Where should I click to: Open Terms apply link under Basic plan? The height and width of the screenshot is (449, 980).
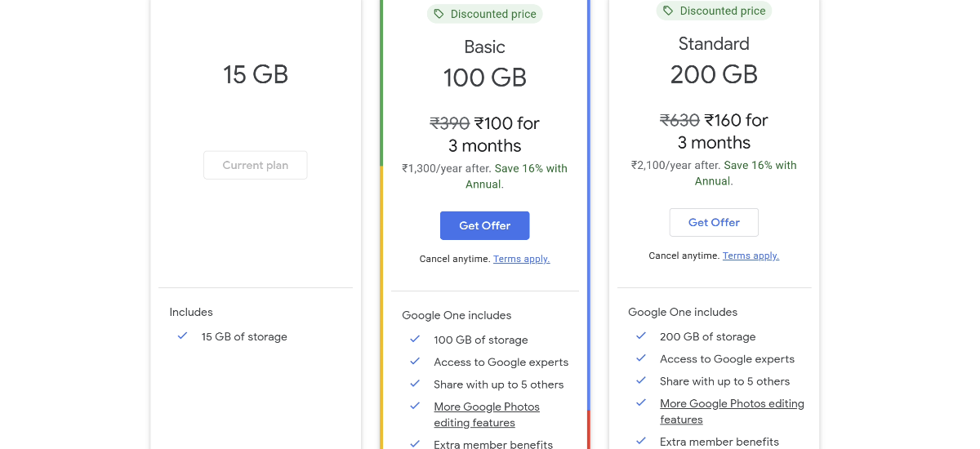tap(521, 259)
